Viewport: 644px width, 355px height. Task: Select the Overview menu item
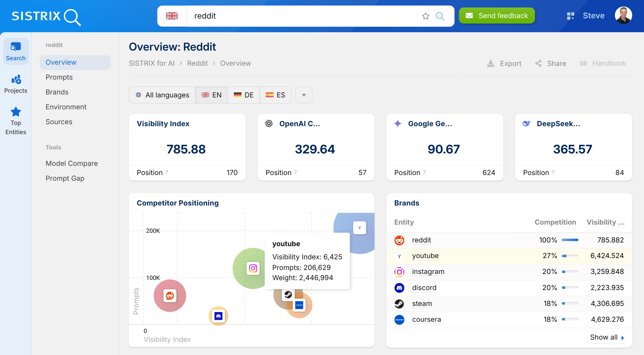pos(75,62)
